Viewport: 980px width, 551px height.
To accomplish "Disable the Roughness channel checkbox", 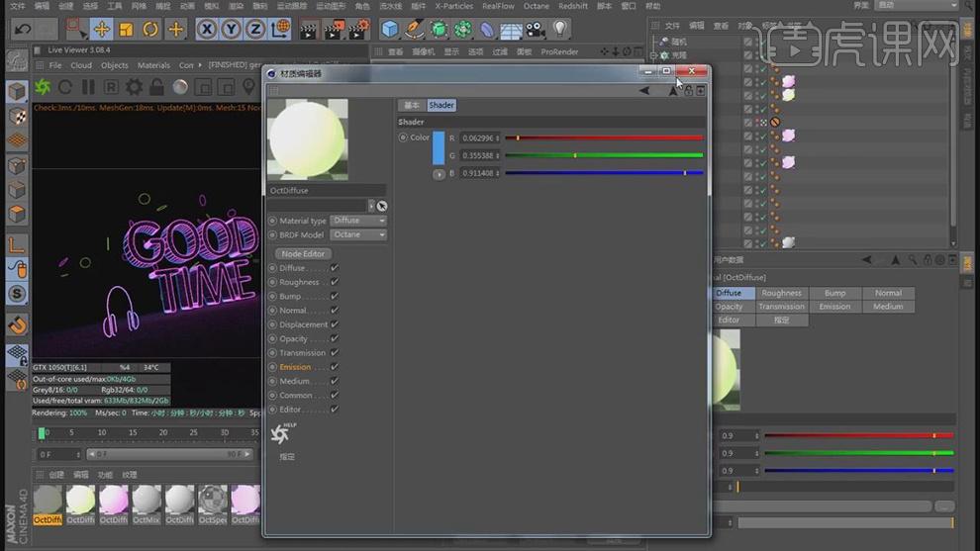I will click(x=335, y=282).
